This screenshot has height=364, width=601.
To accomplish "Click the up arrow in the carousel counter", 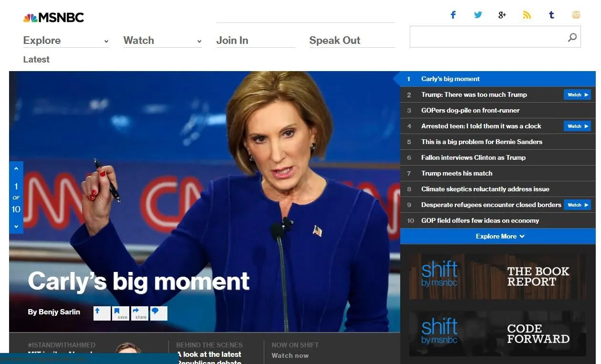I will (x=16, y=167).
